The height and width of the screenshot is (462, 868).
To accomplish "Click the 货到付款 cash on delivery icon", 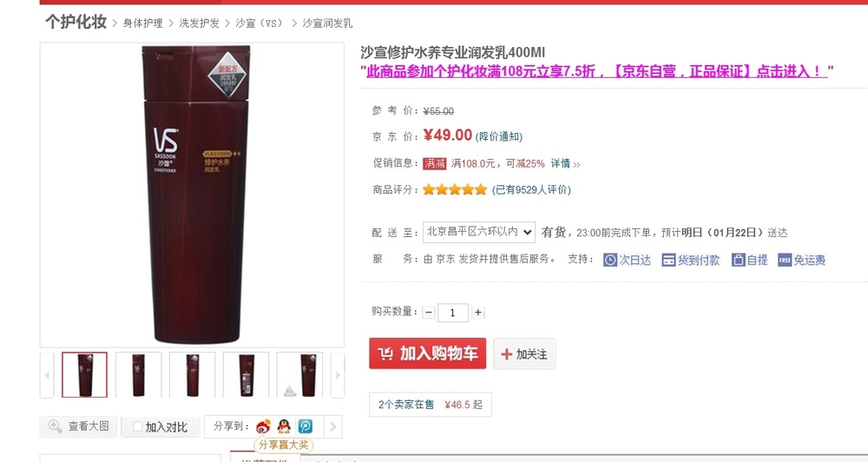I will (x=668, y=260).
